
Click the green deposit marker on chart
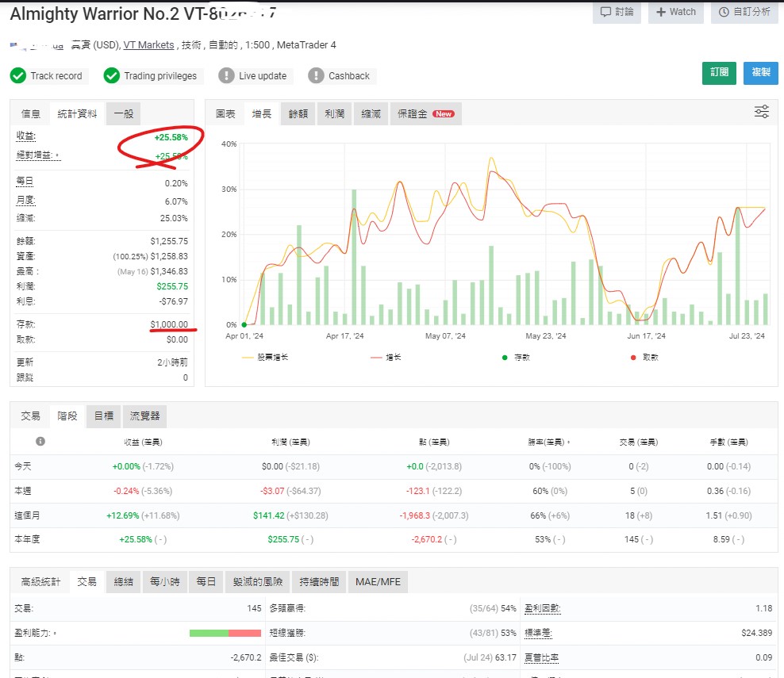coord(244,325)
